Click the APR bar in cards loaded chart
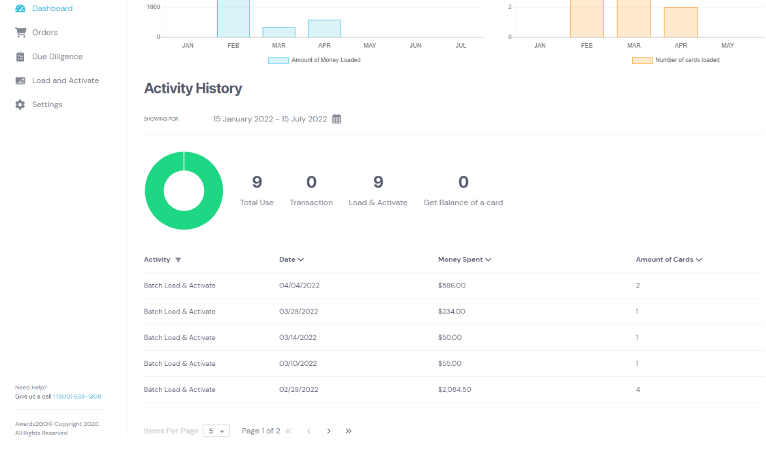This screenshot has height=460, width=766. 681,22
